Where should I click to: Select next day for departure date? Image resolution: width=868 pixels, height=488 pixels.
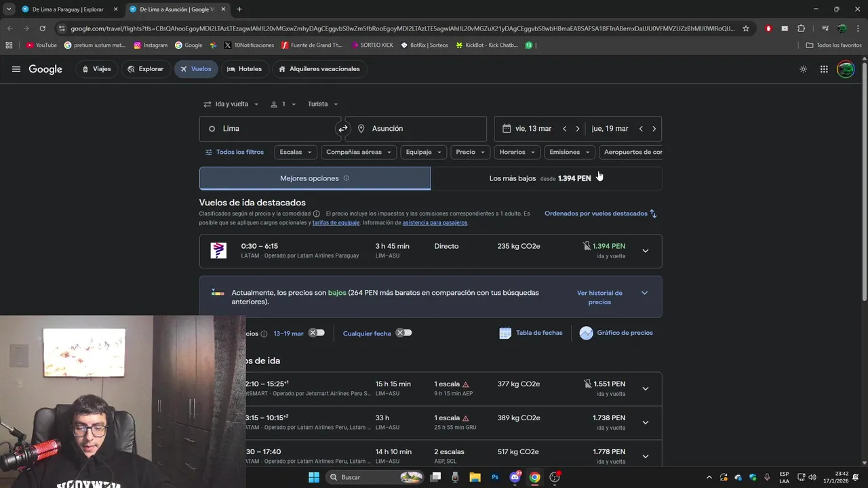pyautogui.click(x=578, y=129)
